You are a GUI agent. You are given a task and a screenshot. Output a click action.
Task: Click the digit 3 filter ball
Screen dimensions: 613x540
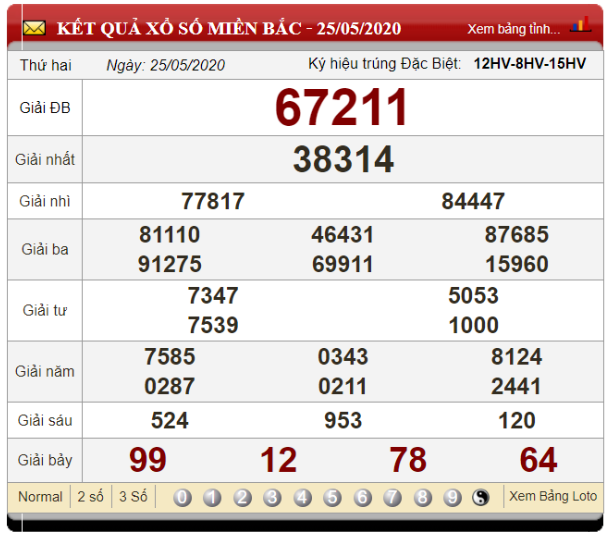tap(272, 497)
